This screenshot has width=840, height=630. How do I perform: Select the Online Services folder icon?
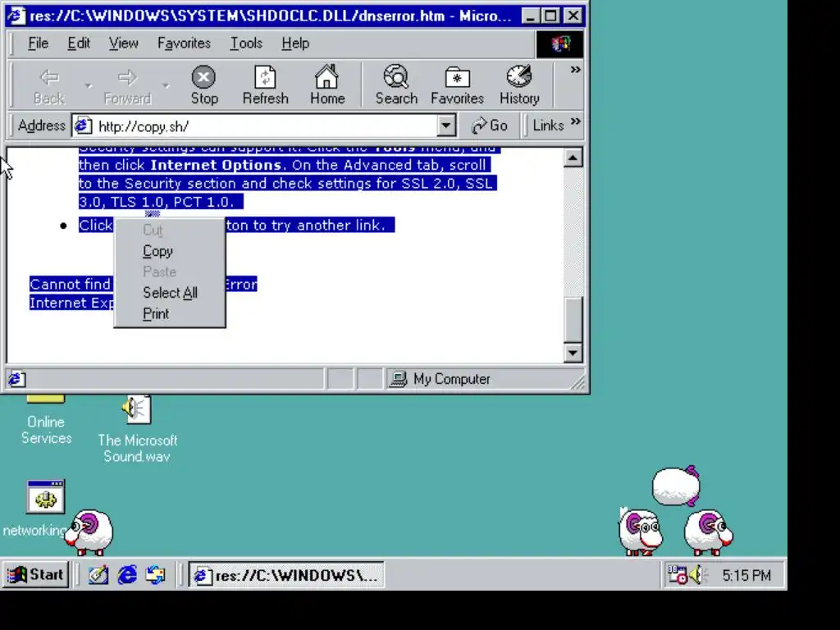(46, 399)
